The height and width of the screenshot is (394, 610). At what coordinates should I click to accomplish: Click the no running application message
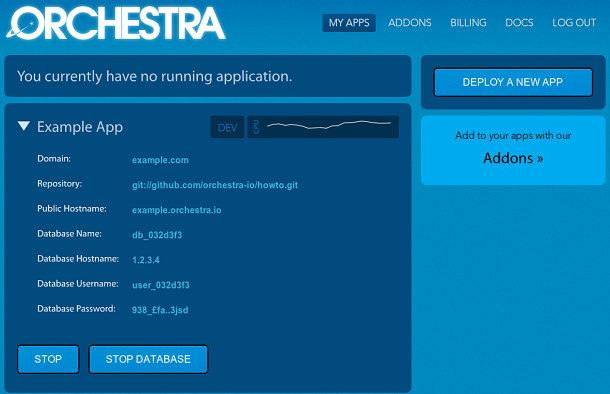pyautogui.click(x=154, y=76)
